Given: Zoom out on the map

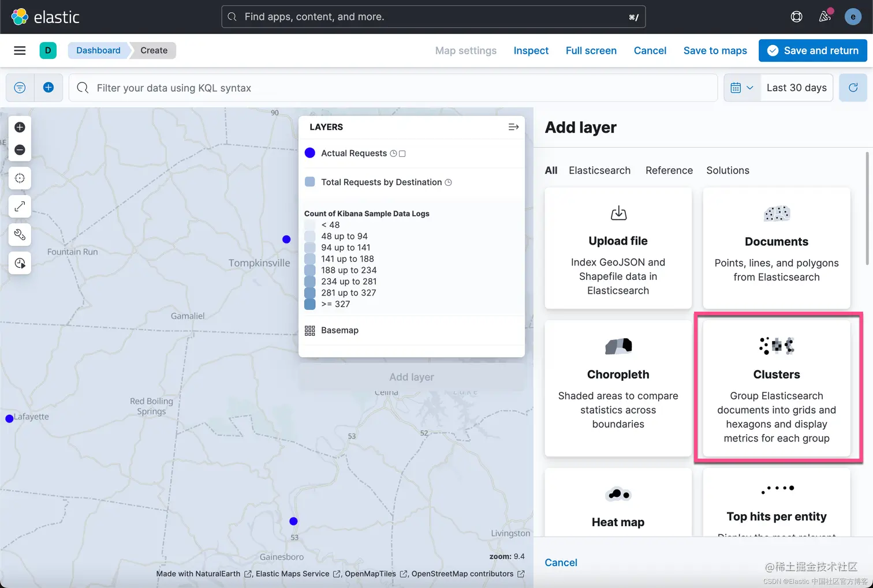Looking at the screenshot, I should pyautogui.click(x=20, y=150).
